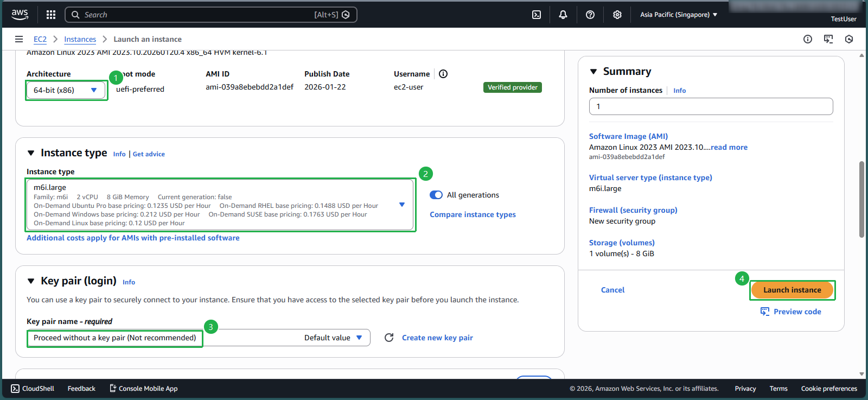Click Firewall (security group) summary heading

tap(633, 210)
